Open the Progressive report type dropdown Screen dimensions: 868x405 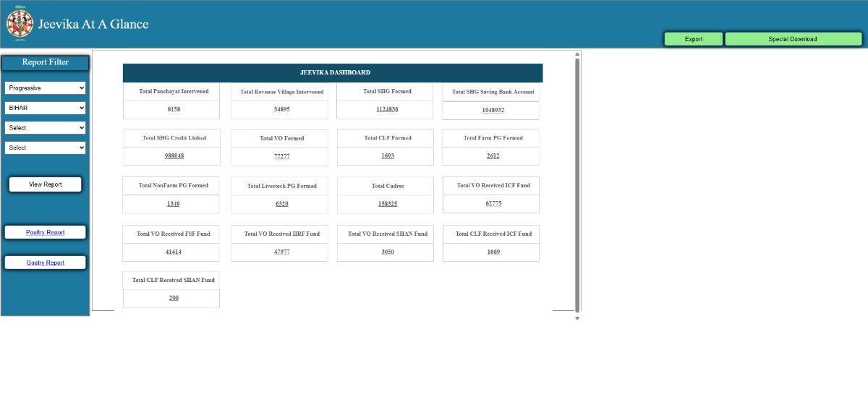(x=45, y=88)
